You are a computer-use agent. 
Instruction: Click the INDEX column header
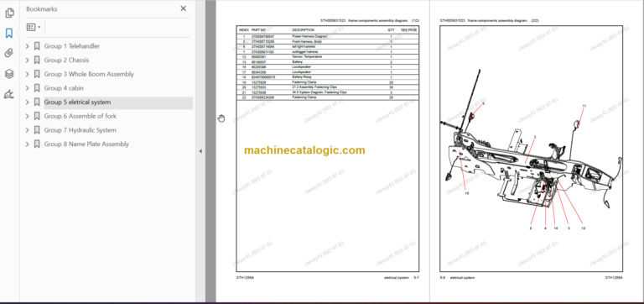[243, 30]
